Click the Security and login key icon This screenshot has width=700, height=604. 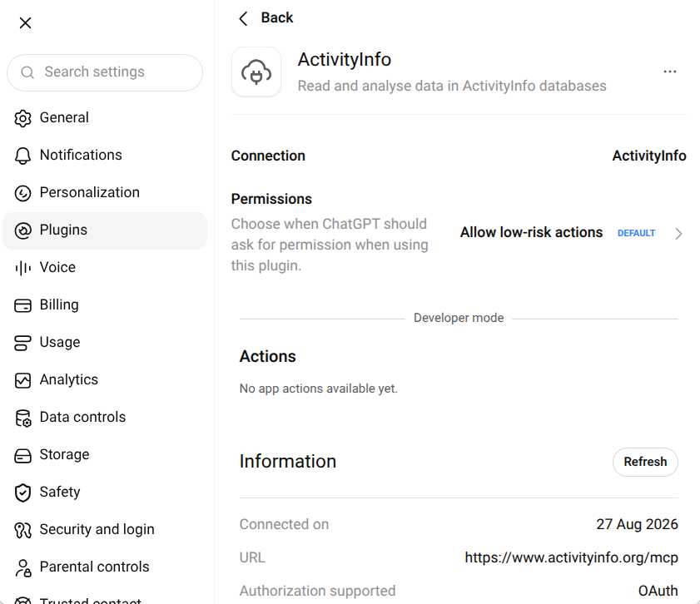(x=22, y=530)
